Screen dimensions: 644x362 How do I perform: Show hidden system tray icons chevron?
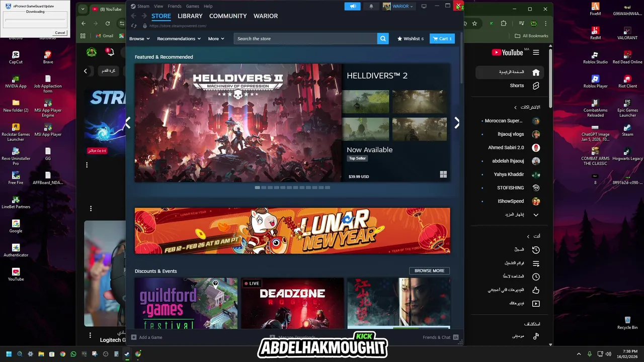click(579, 354)
